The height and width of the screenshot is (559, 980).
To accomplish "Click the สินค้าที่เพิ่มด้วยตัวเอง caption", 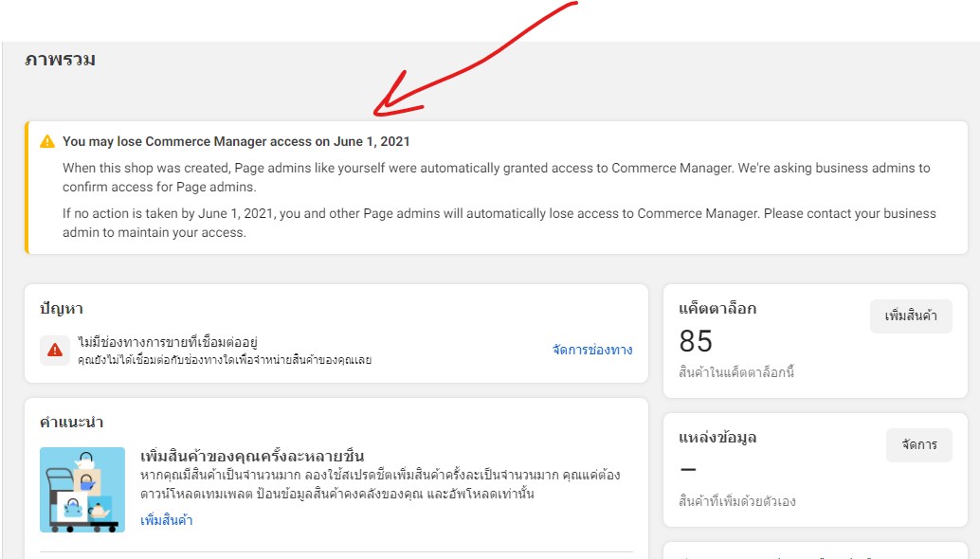I will [737, 501].
